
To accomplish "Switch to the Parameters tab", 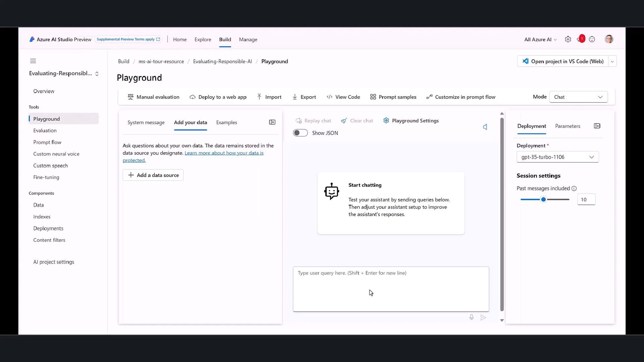I will coord(568,126).
